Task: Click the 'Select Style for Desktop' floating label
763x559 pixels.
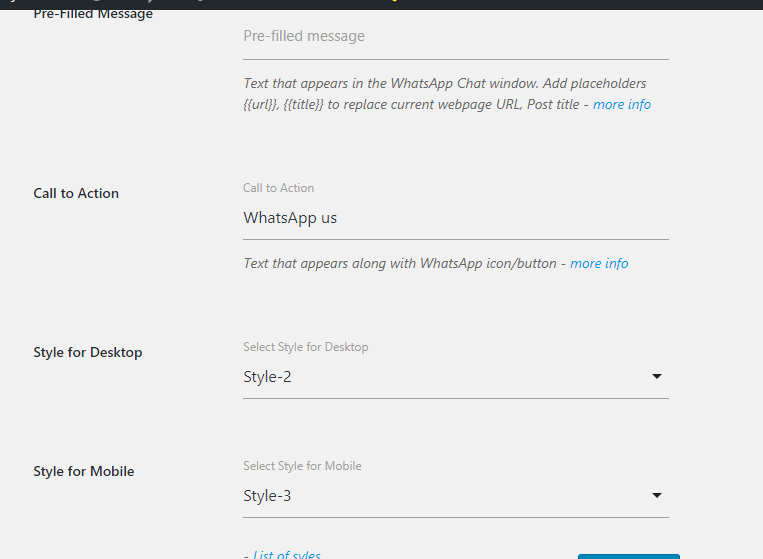Action: click(305, 347)
